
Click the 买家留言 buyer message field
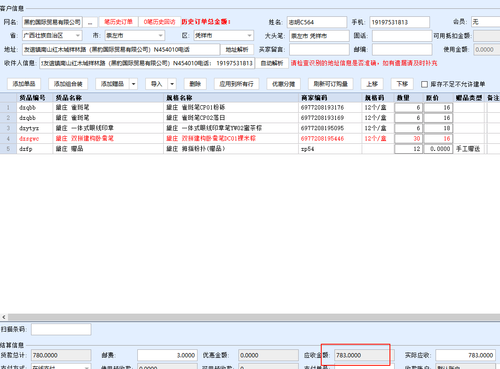[x=319, y=49]
